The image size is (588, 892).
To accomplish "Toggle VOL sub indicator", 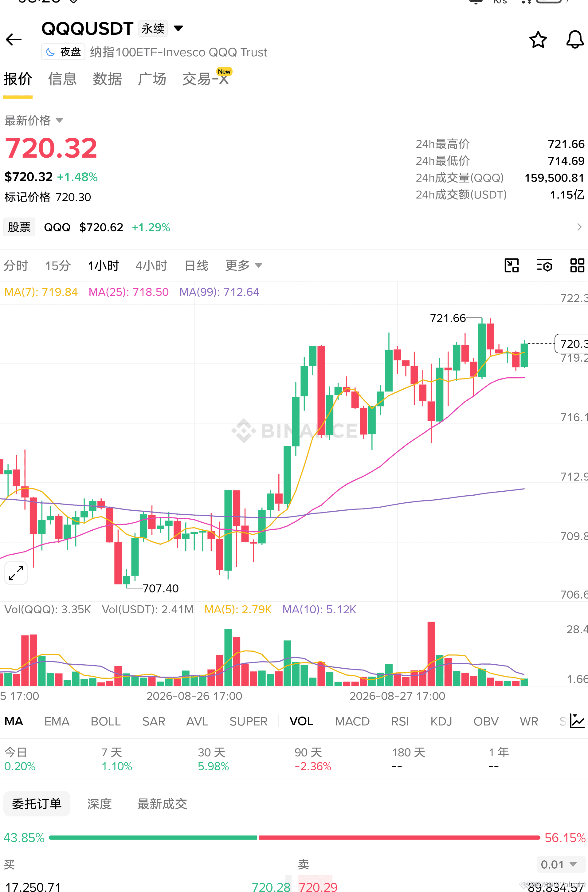I will coord(301,721).
